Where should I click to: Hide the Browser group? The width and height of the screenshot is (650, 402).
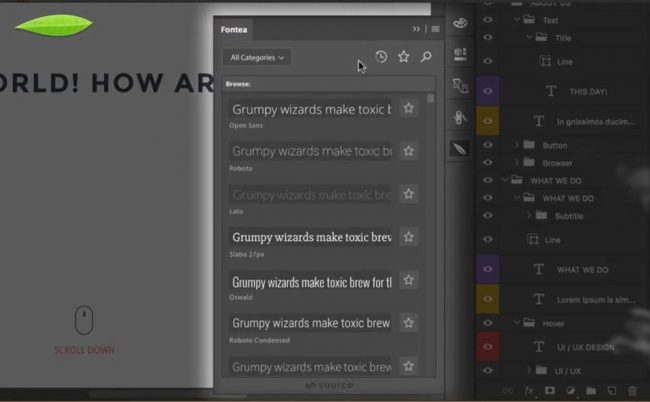[x=488, y=162]
